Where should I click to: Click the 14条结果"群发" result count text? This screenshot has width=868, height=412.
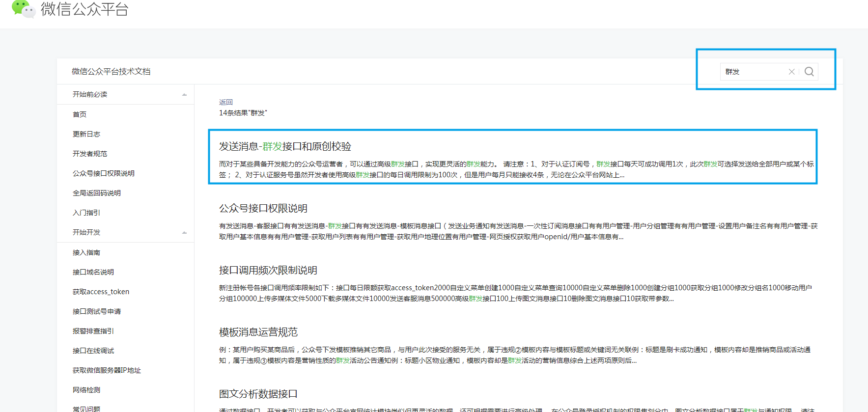click(243, 113)
